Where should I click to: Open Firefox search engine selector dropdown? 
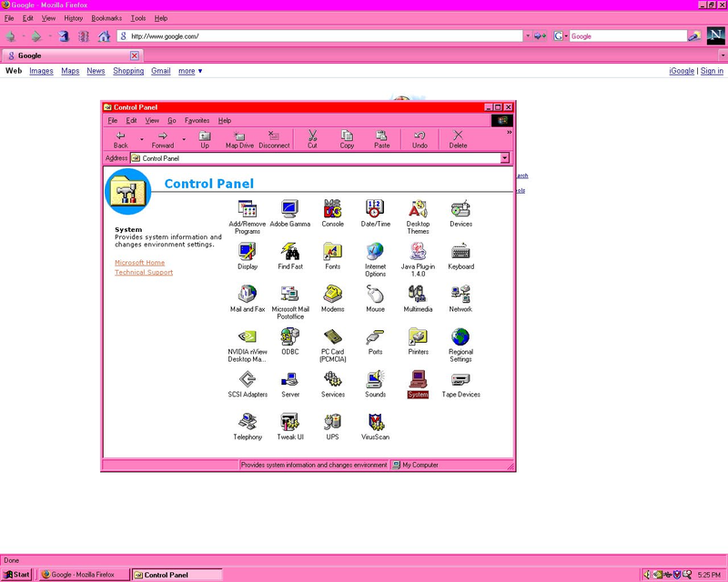[x=560, y=35]
